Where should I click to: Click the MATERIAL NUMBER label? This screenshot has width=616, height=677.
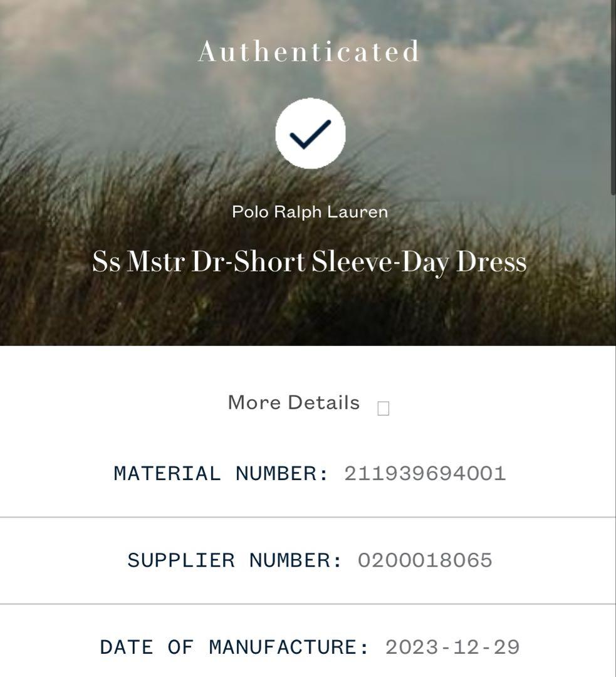coord(221,474)
